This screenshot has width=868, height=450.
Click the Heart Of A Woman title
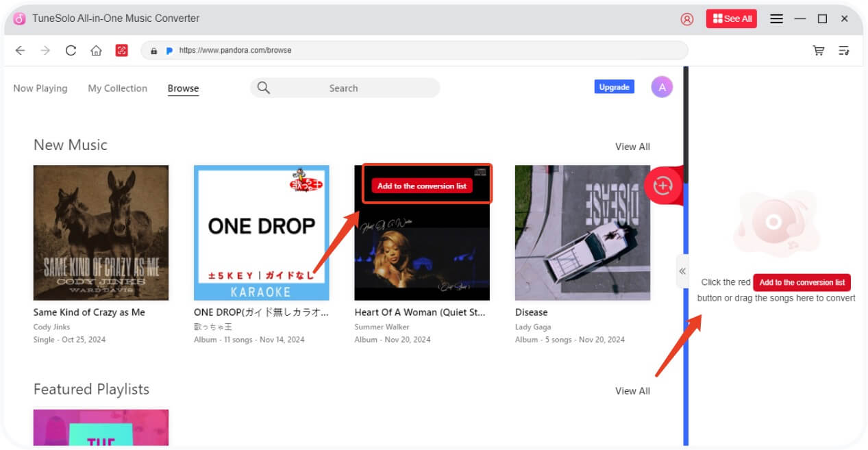click(420, 312)
